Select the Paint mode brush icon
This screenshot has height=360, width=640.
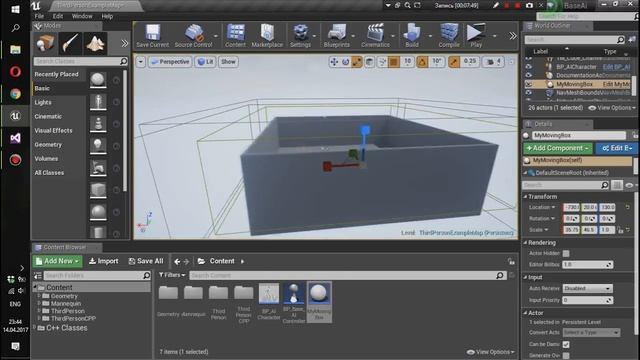(70, 43)
